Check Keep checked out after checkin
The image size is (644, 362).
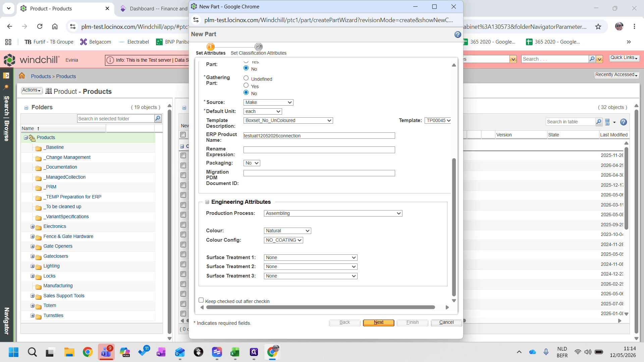tap(201, 300)
